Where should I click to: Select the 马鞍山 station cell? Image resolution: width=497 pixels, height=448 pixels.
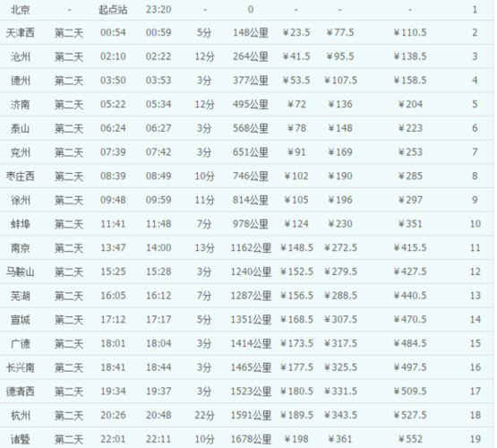pos(21,272)
